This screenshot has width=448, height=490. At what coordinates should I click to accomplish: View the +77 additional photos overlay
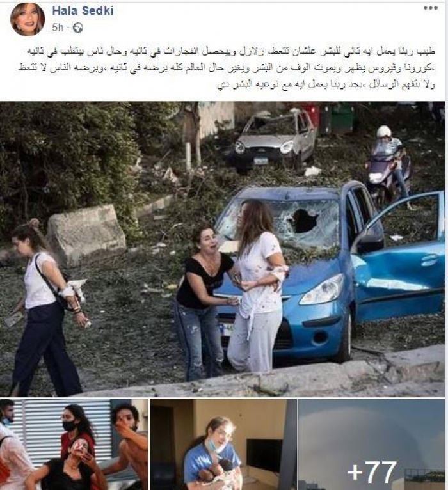[x=372, y=445]
